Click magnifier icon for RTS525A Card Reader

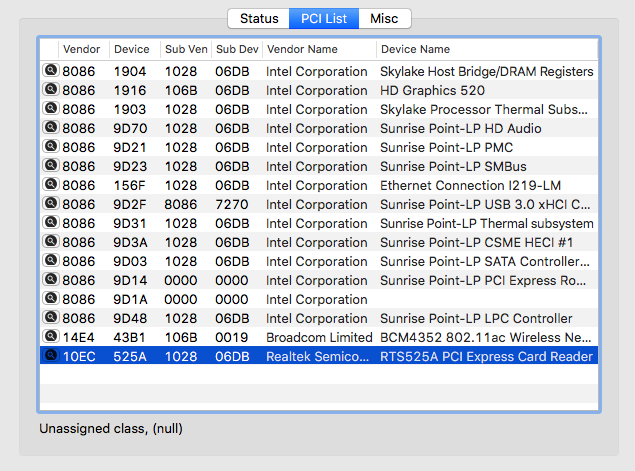pyautogui.click(x=50, y=356)
